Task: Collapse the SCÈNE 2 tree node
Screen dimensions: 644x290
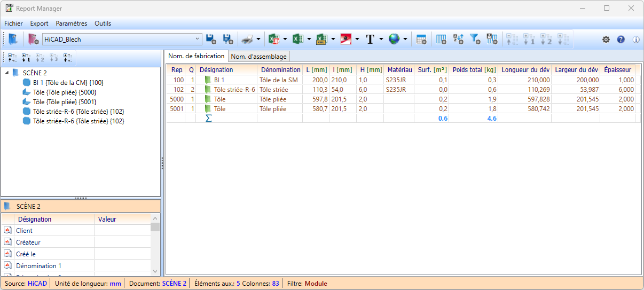Action: pyautogui.click(x=6, y=73)
